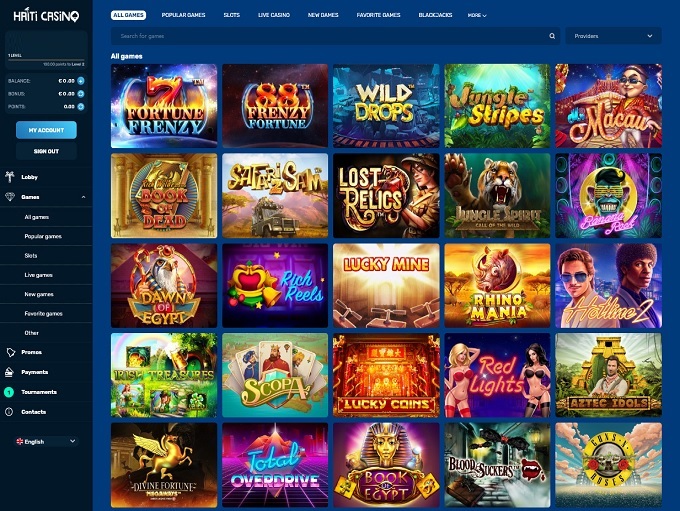Click the plus icon next to Balance

[81, 81]
